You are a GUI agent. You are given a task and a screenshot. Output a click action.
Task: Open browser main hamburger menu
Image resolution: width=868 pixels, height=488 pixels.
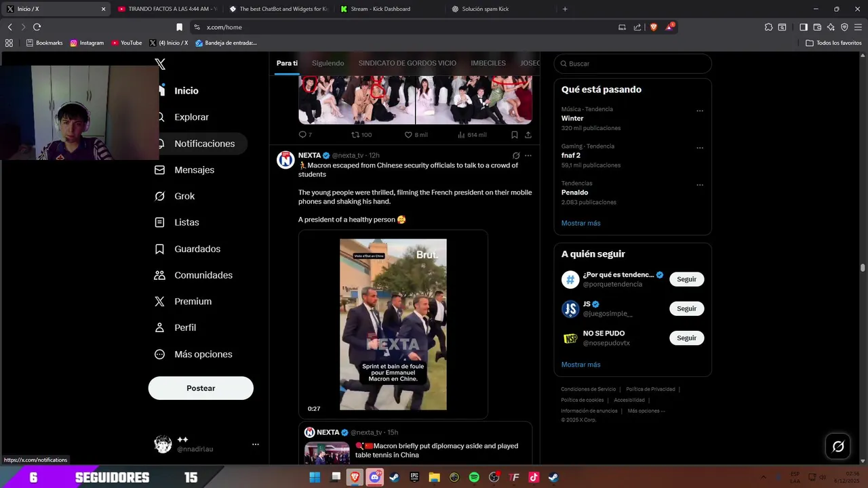point(858,27)
